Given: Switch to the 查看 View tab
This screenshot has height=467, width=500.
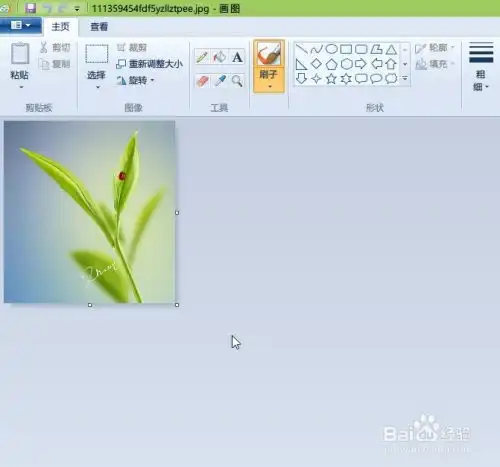Looking at the screenshot, I should point(99,27).
